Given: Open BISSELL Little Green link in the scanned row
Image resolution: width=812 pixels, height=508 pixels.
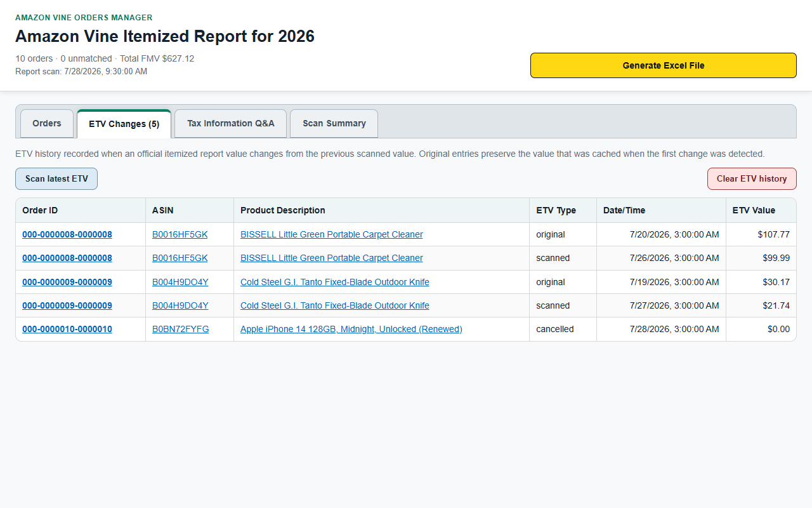Looking at the screenshot, I should pyautogui.click(x=332, y=258).
